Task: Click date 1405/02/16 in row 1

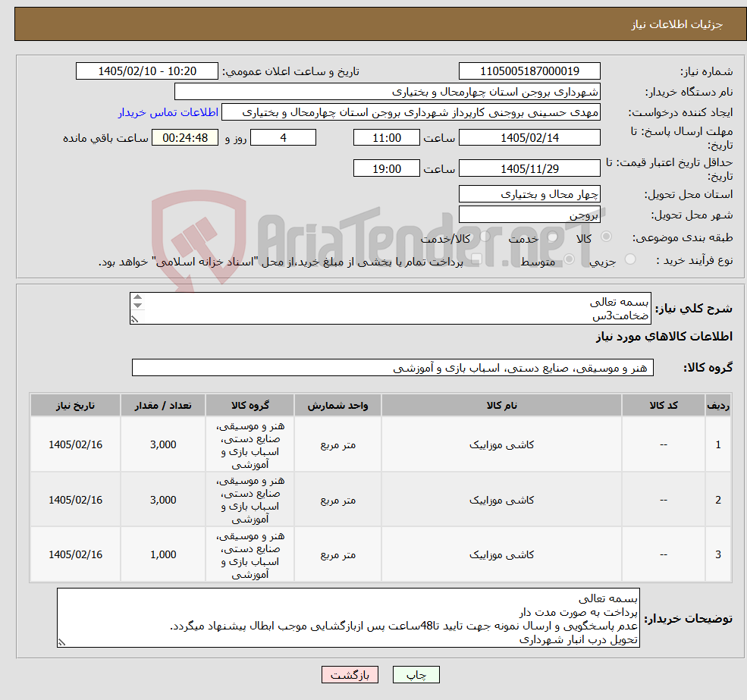Action: (75, 444)
